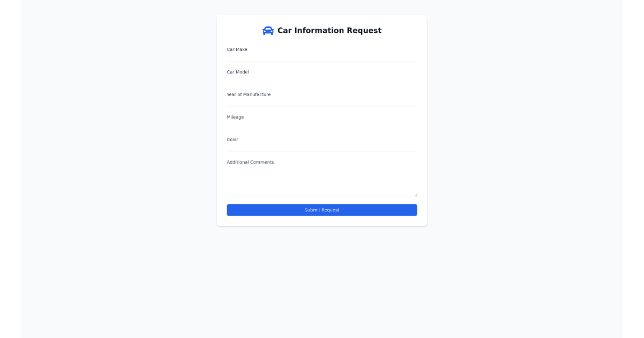
Task: Click the Car Model label
Action: [238, 72]
